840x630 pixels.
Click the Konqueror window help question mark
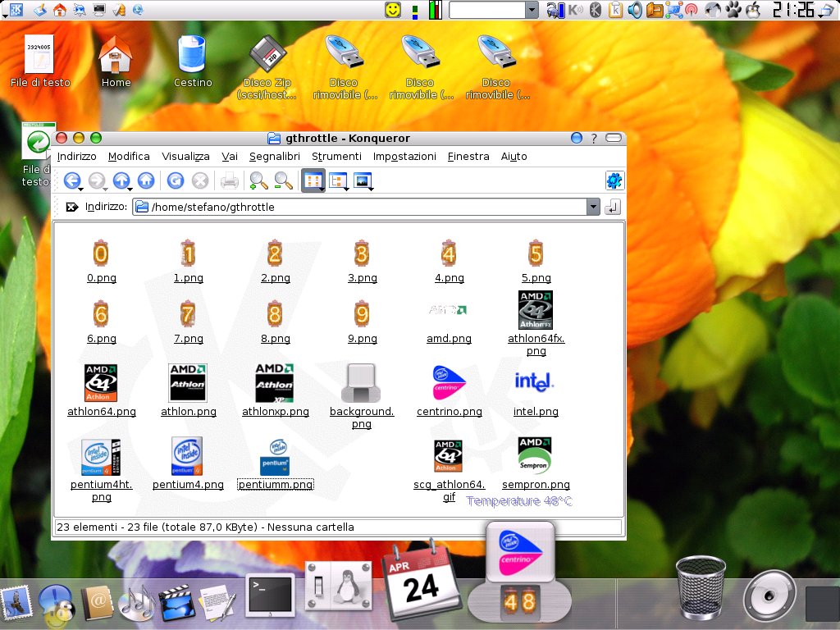coord(594,138)
